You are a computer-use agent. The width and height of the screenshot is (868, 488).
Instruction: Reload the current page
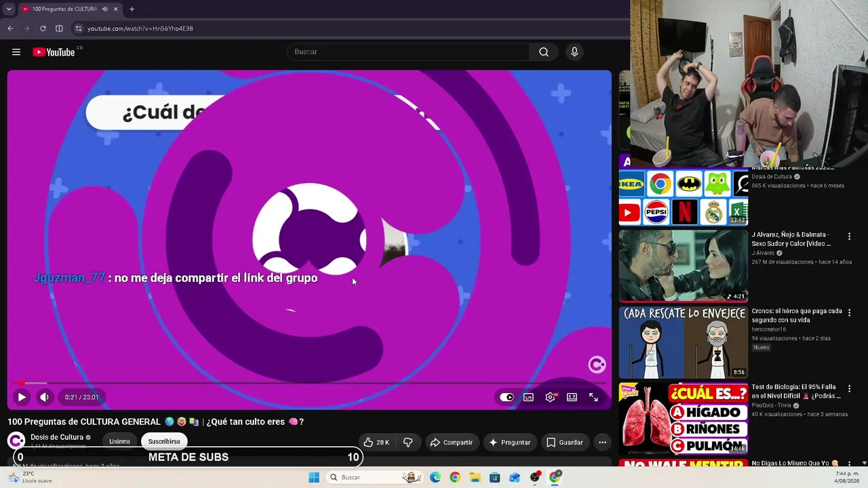coord(43,28)
